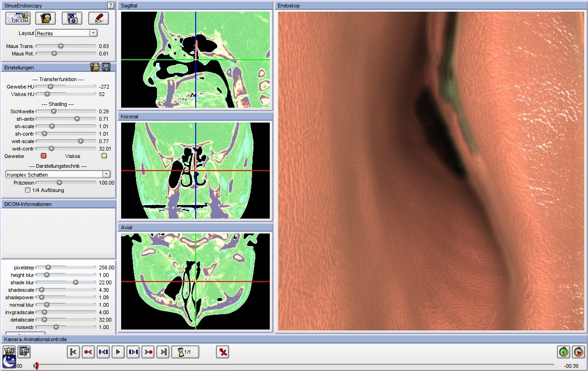The image size is (588, 371).
Task: Click the red timeline position marker
Action: pyautogui.click(x=36, y=366)
